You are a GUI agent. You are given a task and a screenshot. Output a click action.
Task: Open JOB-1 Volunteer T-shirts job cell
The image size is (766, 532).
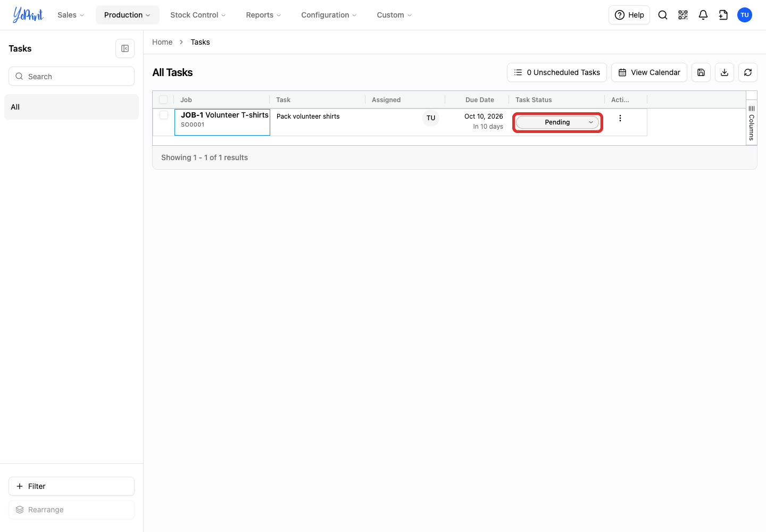pyautogui.click(x=222, y=122)
